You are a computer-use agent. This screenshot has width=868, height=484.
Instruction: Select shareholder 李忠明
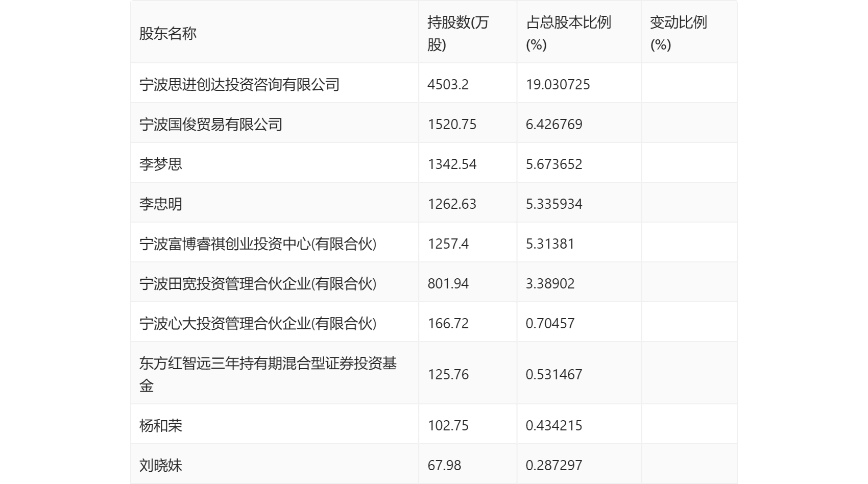[161, 204]
